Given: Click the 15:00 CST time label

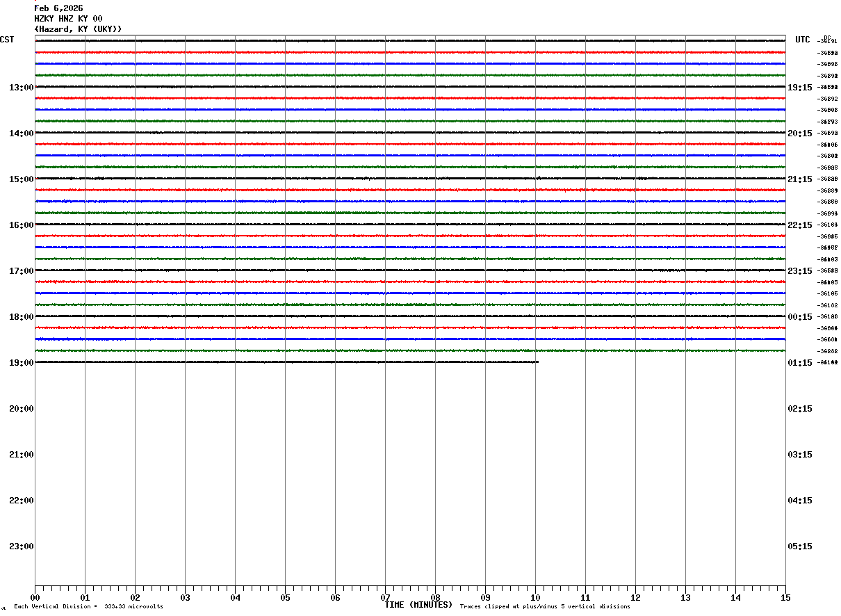Looking at the screenshot, I should (x=22, y=179).
